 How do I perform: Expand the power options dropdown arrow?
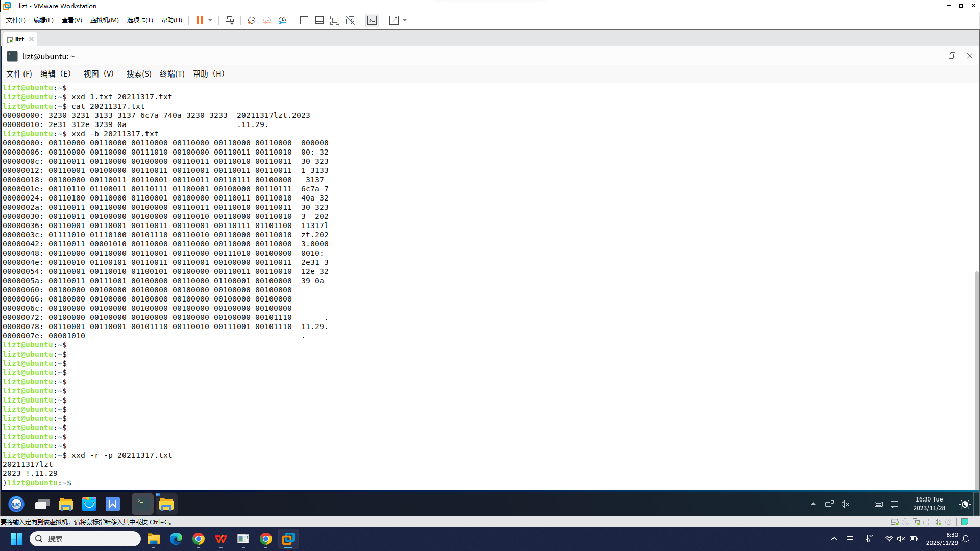tap(210, 20)
